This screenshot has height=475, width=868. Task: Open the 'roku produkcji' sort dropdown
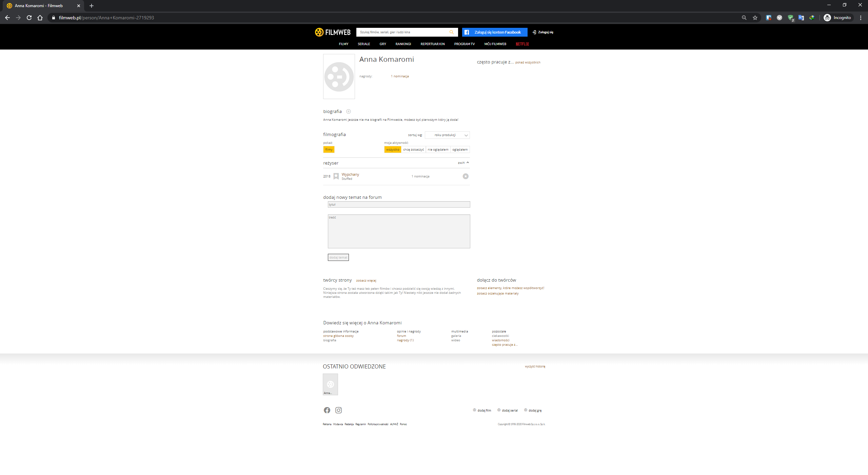(447, 135)
